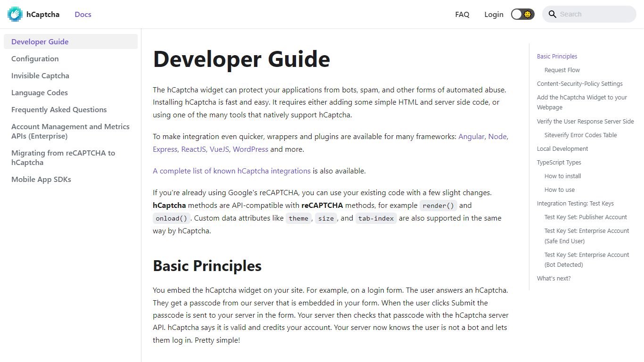Click the hCaptcha hand logo icon
This screenshot has width=644, height=362.
point(15,14)
